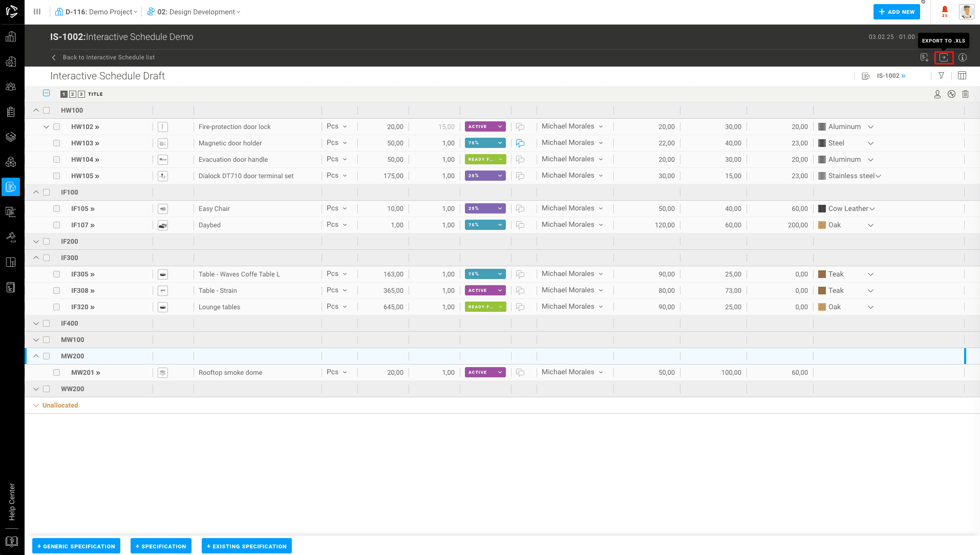The width and height of the screenshot is (980, 555).
Task: Click the Export to XLS icon
Action: click(944, 57)
